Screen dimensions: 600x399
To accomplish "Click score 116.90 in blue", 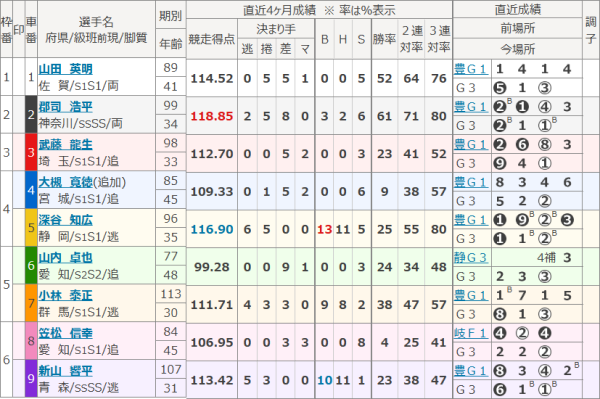I will tap(212, 230).
